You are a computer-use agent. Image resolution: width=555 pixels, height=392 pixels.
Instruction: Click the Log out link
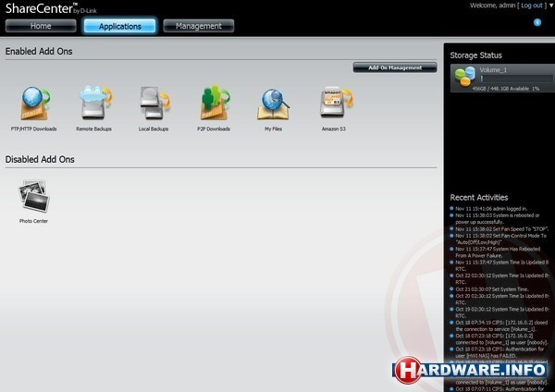click(532, 5)
